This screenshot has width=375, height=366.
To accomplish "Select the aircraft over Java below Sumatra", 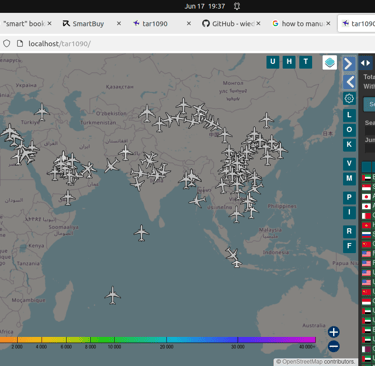I will coord(237,264).
